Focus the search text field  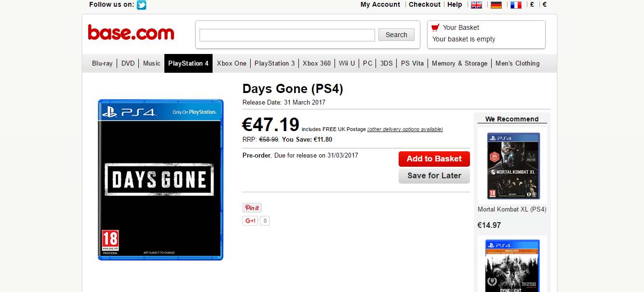[287, 35]
